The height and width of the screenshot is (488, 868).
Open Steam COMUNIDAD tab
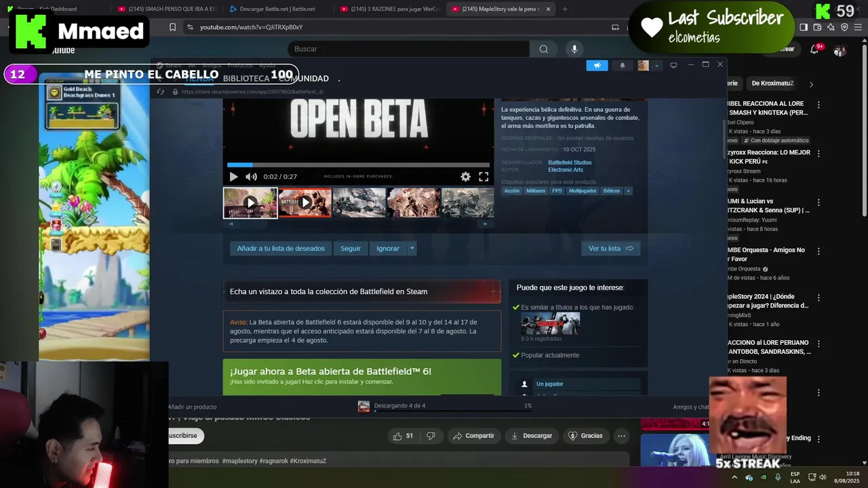(304, 79)
